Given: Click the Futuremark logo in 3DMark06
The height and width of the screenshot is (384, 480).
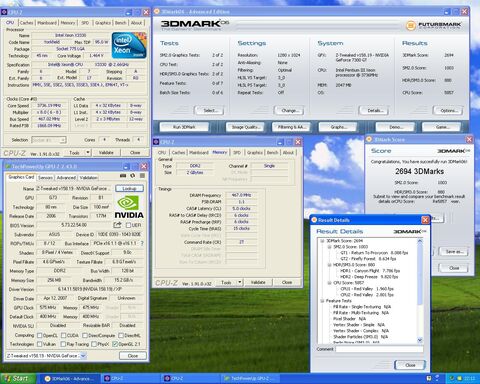Looking at the screenshot, I should 433,25.
